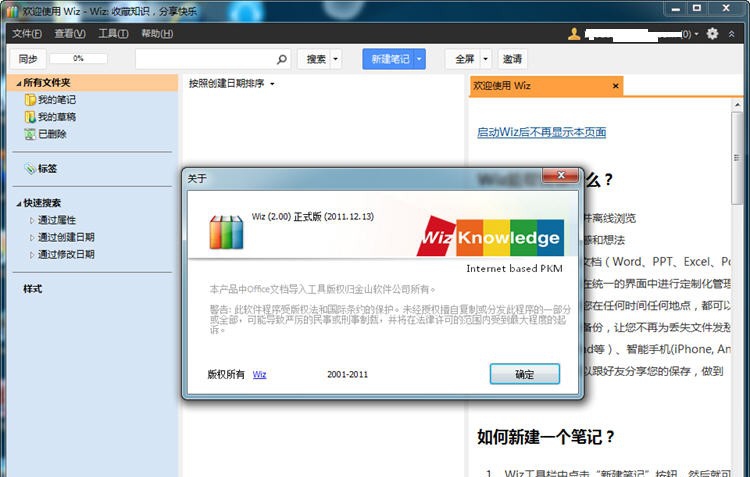Click the welcome page vertical scrollbar thumb
Image resolution: width=750 pixels, height=477 pixels.
(x=737, y=158)
